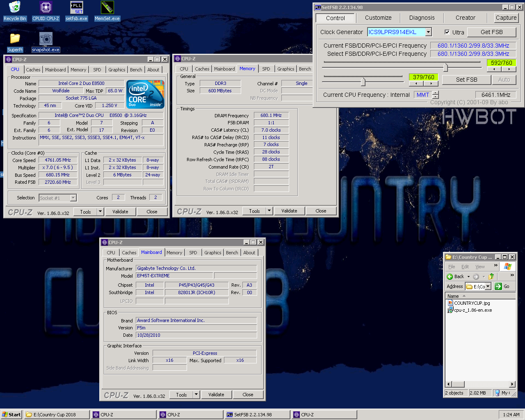Switch to E:\Country Cup 2018 taskbar item
525x420 pixels.
57,415
